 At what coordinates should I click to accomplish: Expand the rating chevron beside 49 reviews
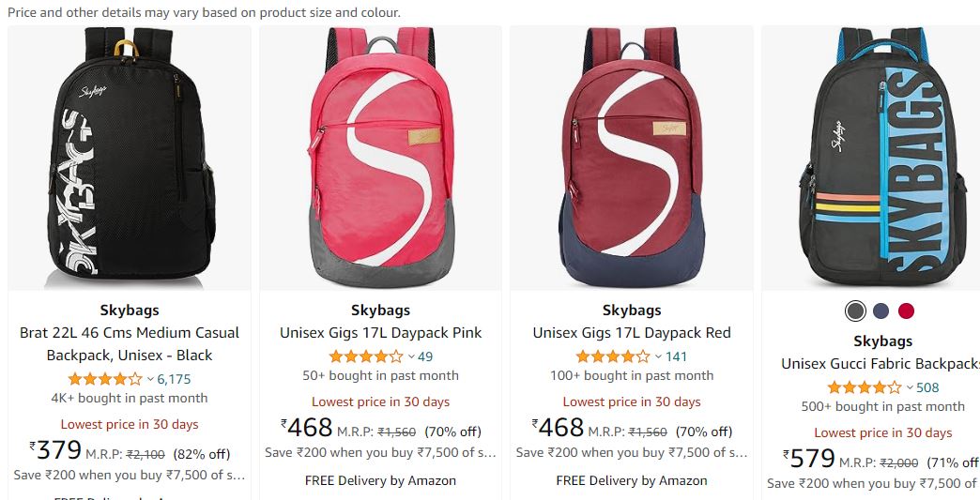(x=411, y=357)
